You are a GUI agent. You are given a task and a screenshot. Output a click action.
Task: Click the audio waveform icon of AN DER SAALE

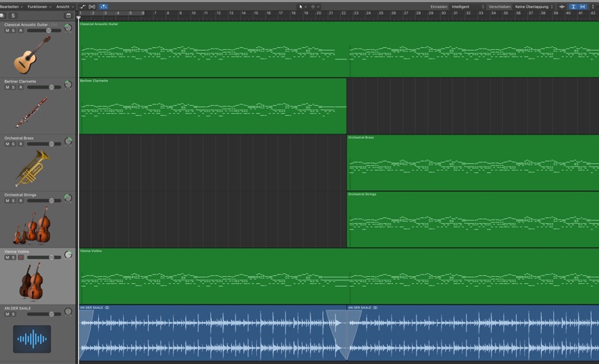31,339
